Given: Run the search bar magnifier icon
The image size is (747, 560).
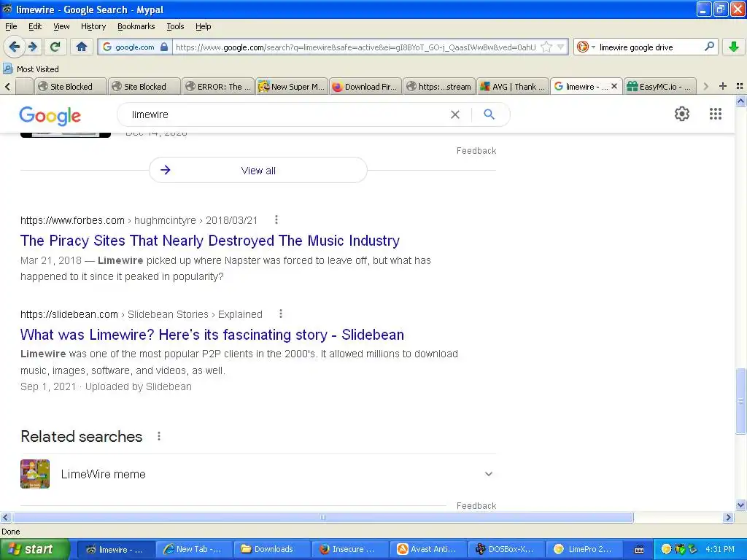Looking at the screenshot, I should point(709,47).
